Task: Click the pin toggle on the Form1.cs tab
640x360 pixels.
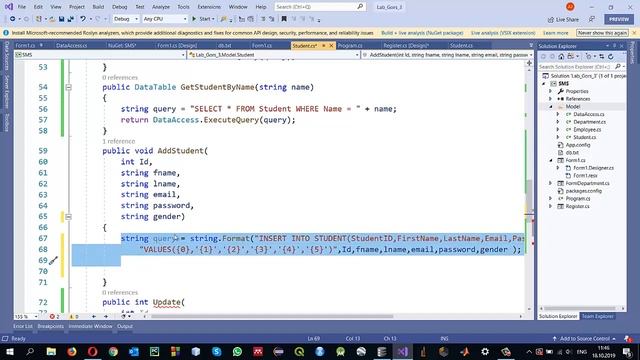Action: pyautogui.click(x=41, y=45)
